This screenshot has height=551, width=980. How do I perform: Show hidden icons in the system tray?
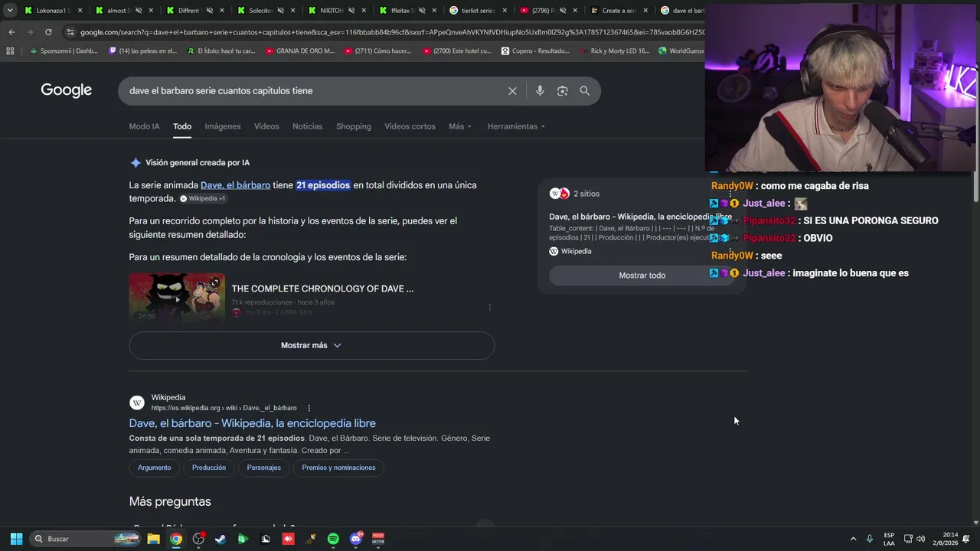coord(853,539)
